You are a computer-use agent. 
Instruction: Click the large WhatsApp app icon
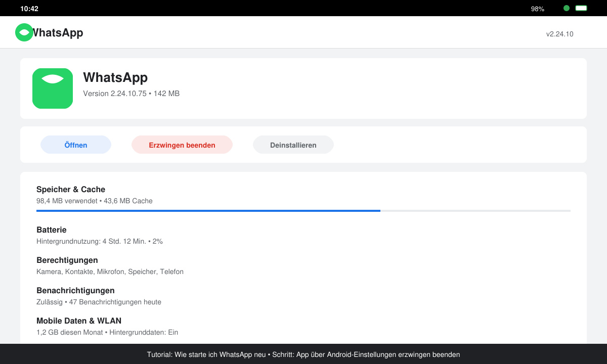[53, 88]
